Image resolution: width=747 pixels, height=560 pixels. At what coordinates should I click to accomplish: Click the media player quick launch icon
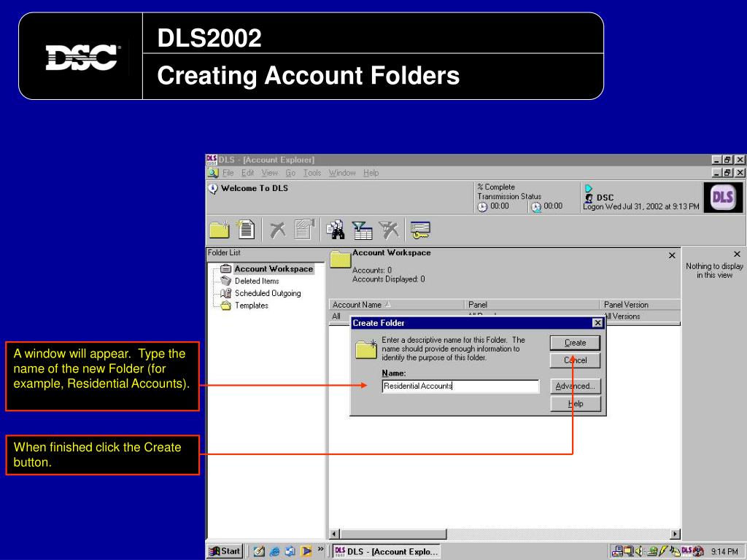pyautogui.click(x=306, y=551)
